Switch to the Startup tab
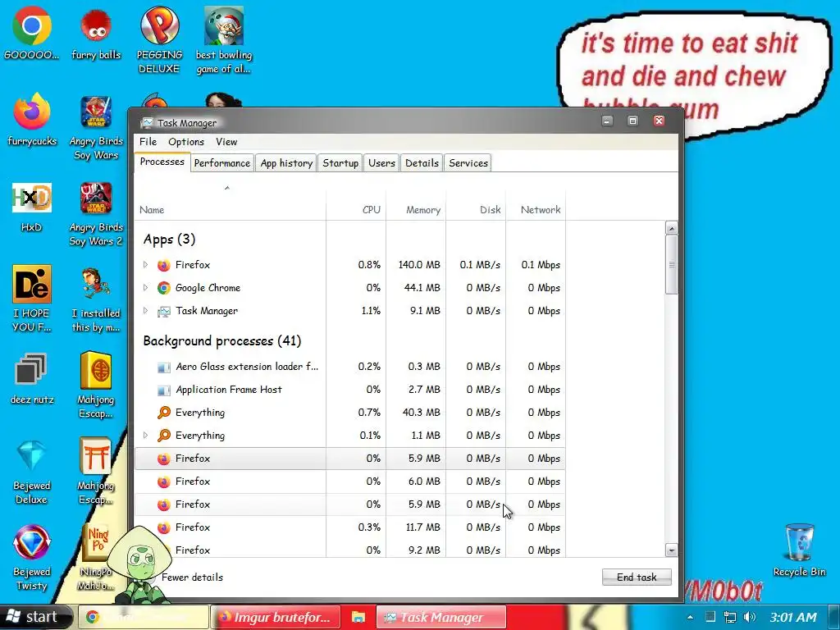 340,163
